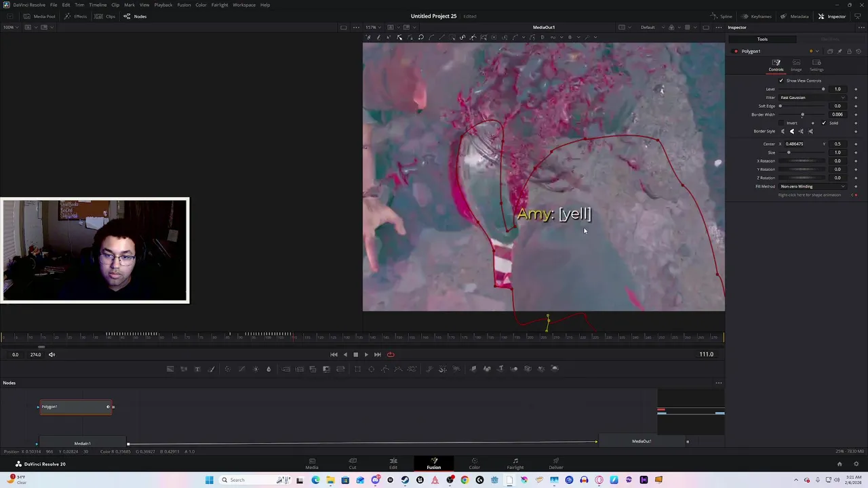Image resolution: width=868 pixels, height=488 pixels.
Task: Disable the Polygon1 tool toggle
Action: tap(736, 52)
